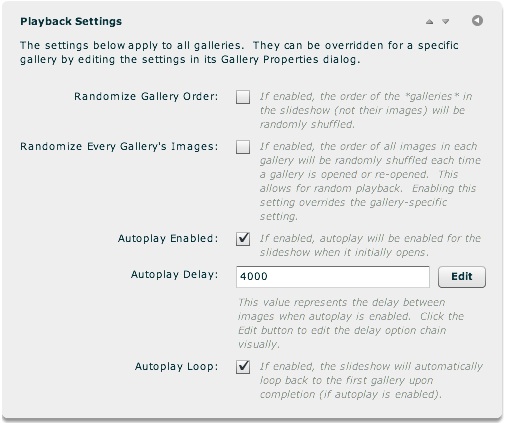Enable the Randomize Gallery Order checkbox

tap(243, 97)
